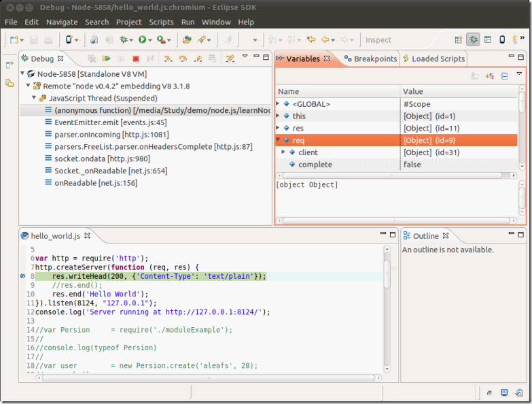Collapse the req variable node
This screenshot has width=532, height=404.
coord(278,141)
